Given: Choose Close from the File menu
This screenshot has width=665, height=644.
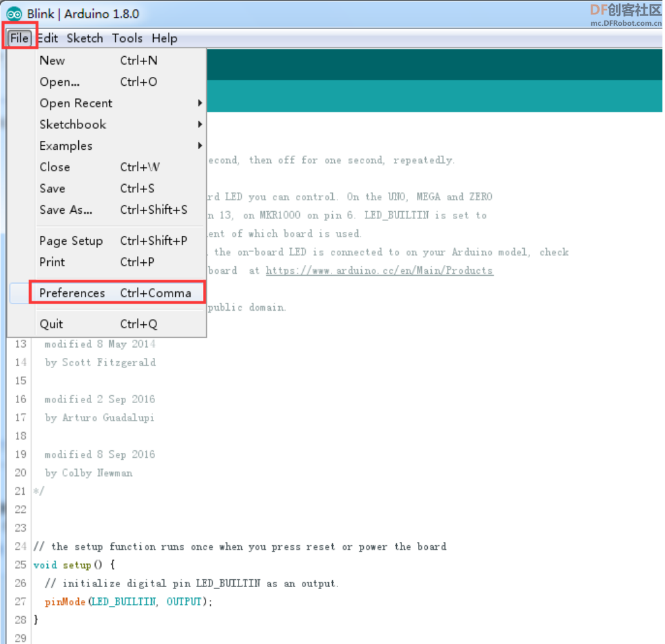Looking at the screenshot, I should click(x=107, y=167).
